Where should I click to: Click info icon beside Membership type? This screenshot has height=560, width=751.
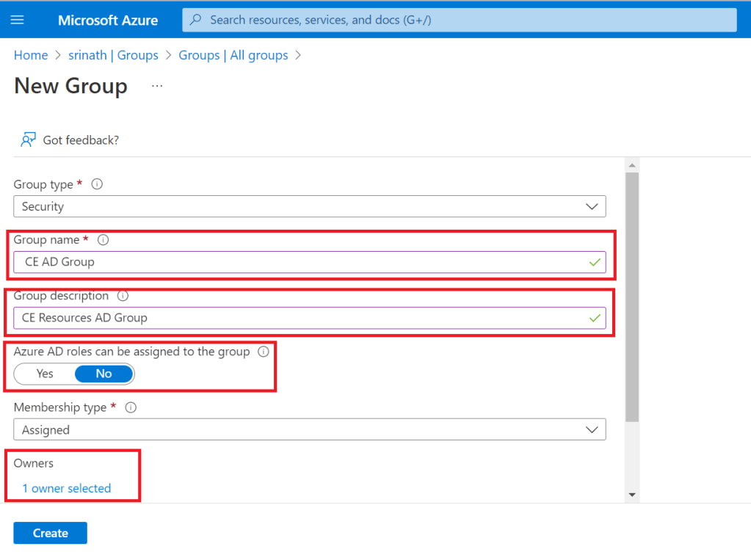tap(131, 407)
